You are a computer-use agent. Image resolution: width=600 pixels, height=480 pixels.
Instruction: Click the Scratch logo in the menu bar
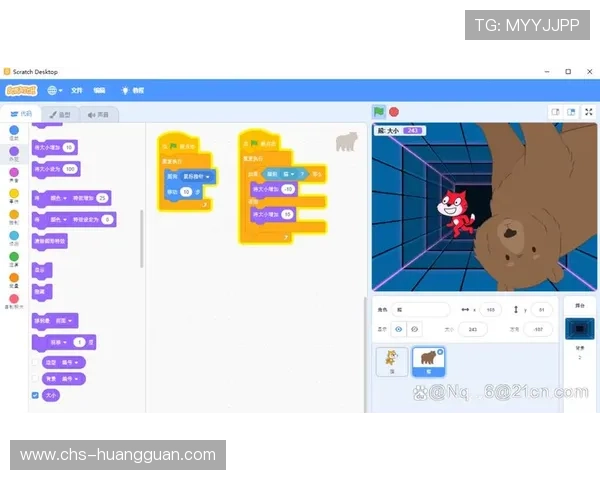[21, 90]
